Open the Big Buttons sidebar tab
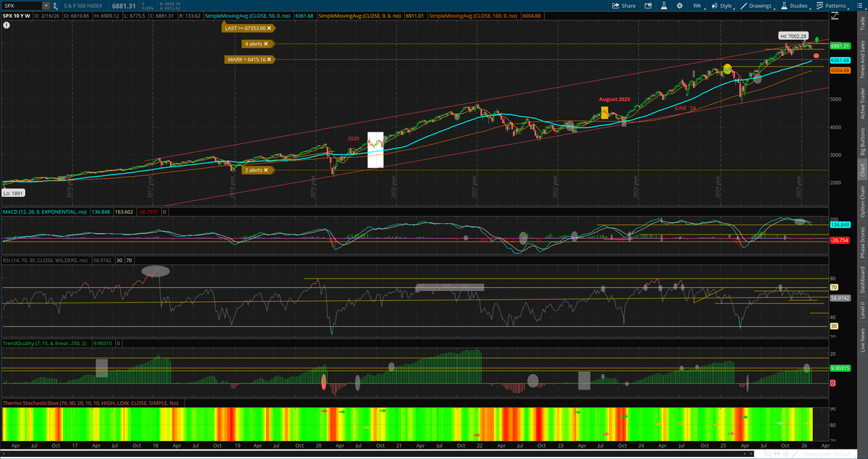 (x=862, y=140)
